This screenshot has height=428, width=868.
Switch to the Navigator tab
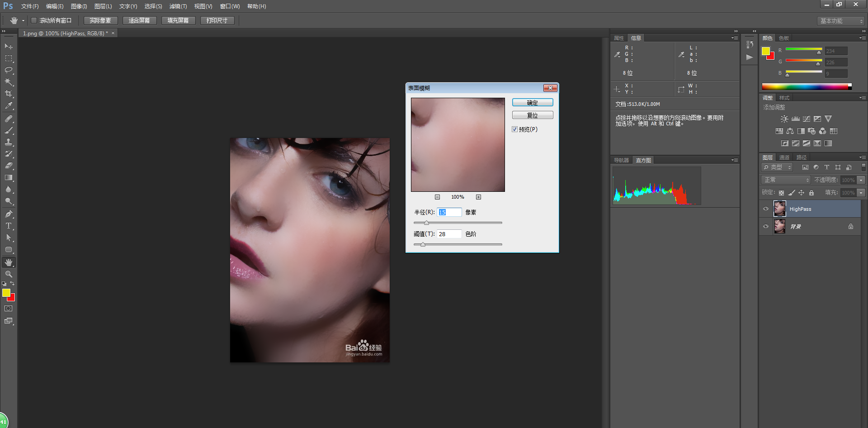click(621, 160)
